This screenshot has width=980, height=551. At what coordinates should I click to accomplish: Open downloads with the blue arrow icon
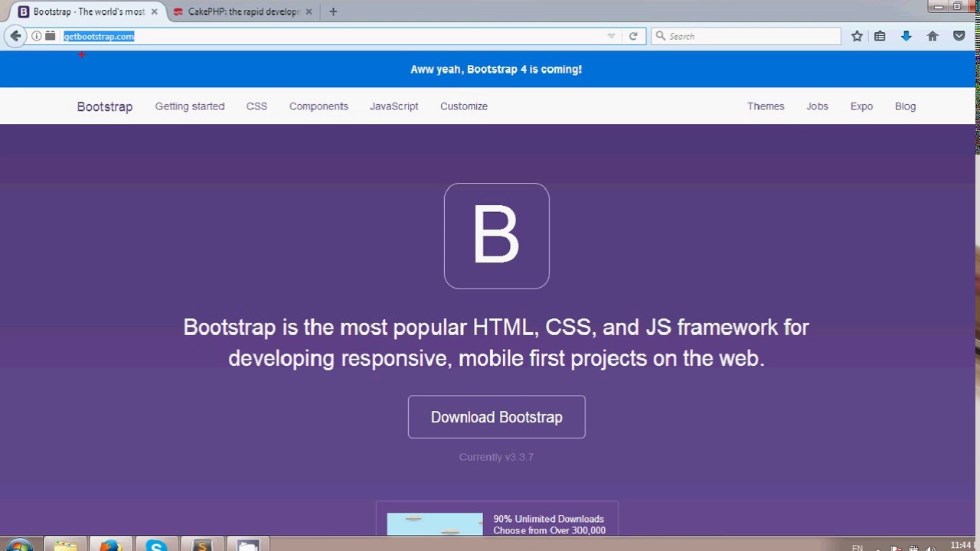[x=906, y=36]
